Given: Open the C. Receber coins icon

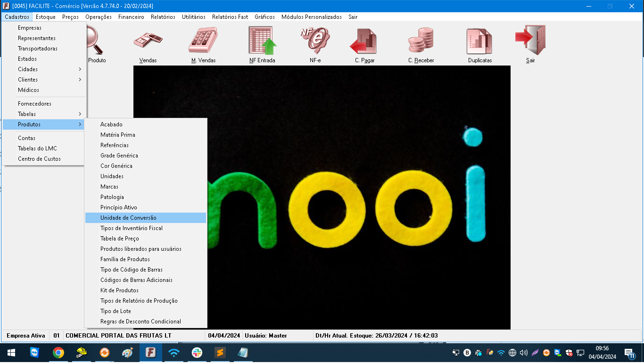Looking at the screenshot, I should tap(421, 41).
